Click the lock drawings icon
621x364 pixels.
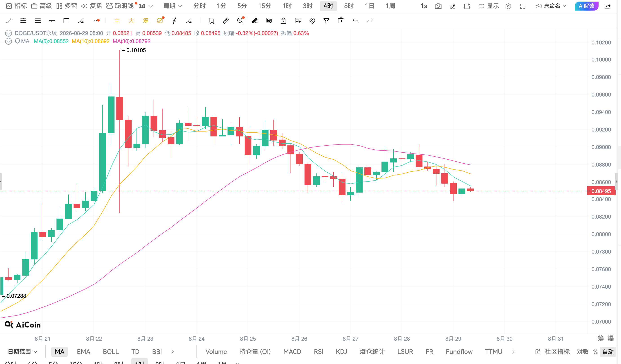(x=283, y=21)
